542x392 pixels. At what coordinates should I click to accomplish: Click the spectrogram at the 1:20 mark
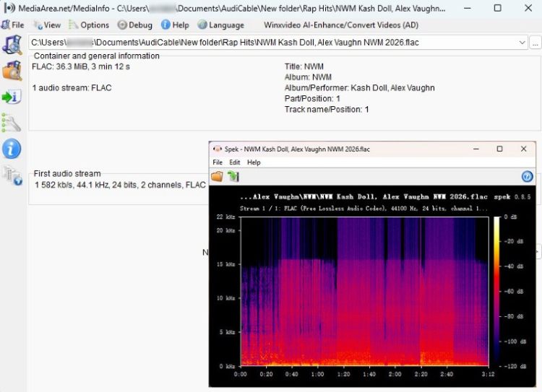[x=343, y=291]
